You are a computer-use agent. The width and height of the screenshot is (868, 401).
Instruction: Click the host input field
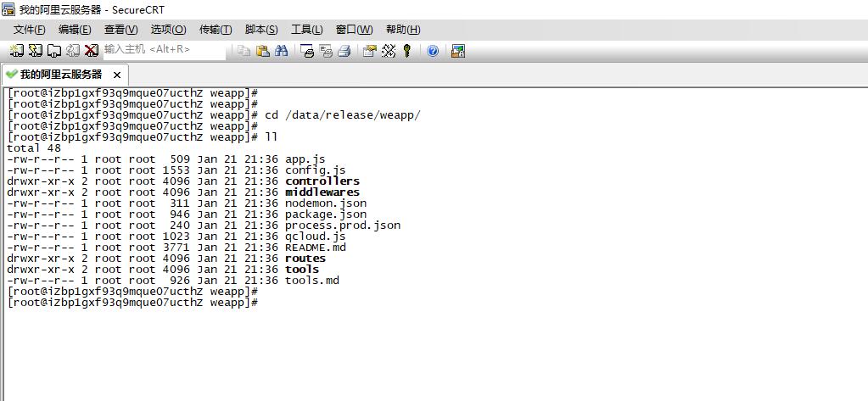click(165, 50)
